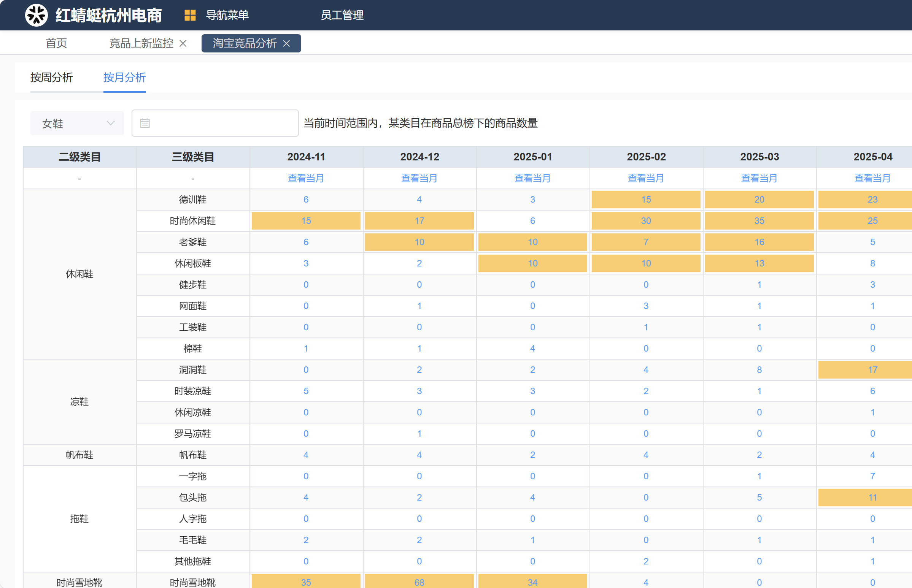Click 洞洞鞋 value 17 for 2025-04

click(x=873, y=370)
